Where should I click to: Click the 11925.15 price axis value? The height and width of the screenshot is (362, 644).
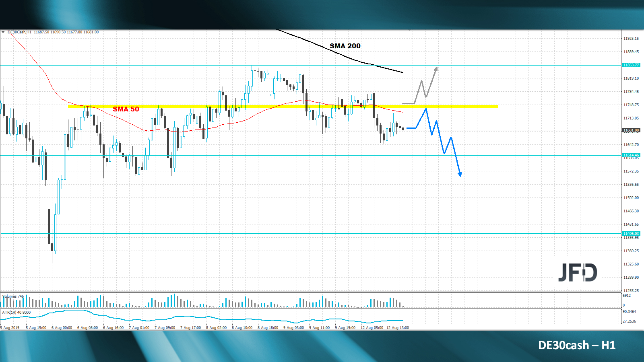tap(631, 39)
